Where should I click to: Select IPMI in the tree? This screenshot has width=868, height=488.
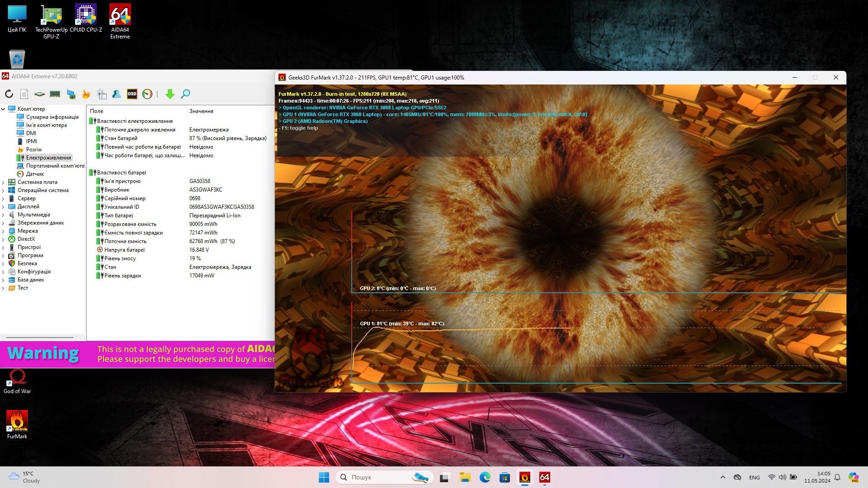click(x=27, y=141)
